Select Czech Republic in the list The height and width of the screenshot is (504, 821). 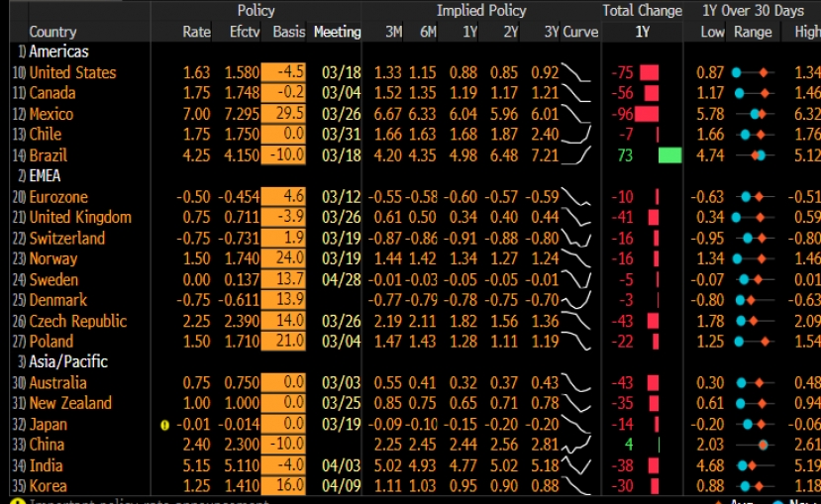[x=78, y=321]
